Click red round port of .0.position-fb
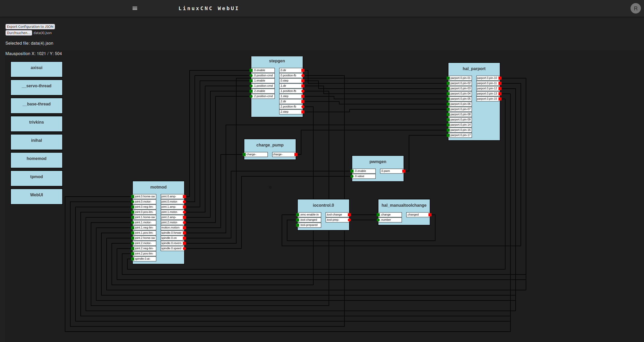Screen dimensions: 644x342 point(303,76)
